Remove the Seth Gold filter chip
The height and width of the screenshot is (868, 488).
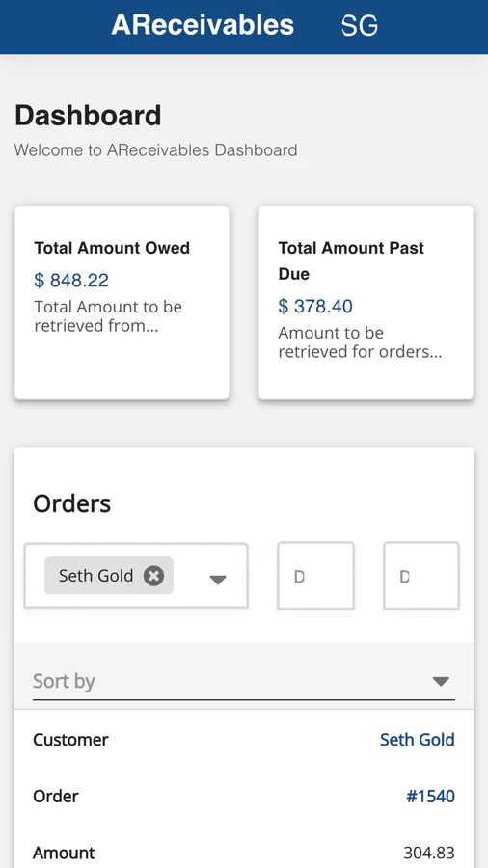(x=153, y=576)
